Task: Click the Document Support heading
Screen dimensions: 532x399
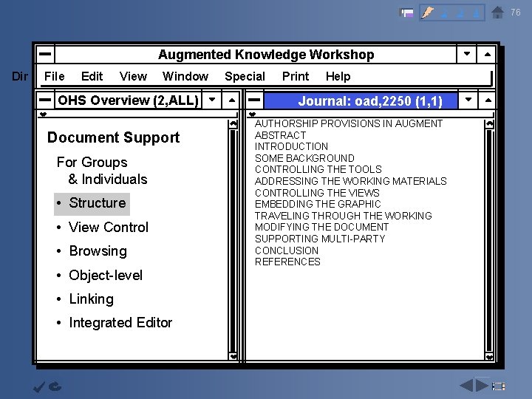Action: click(x=113, y=137)
